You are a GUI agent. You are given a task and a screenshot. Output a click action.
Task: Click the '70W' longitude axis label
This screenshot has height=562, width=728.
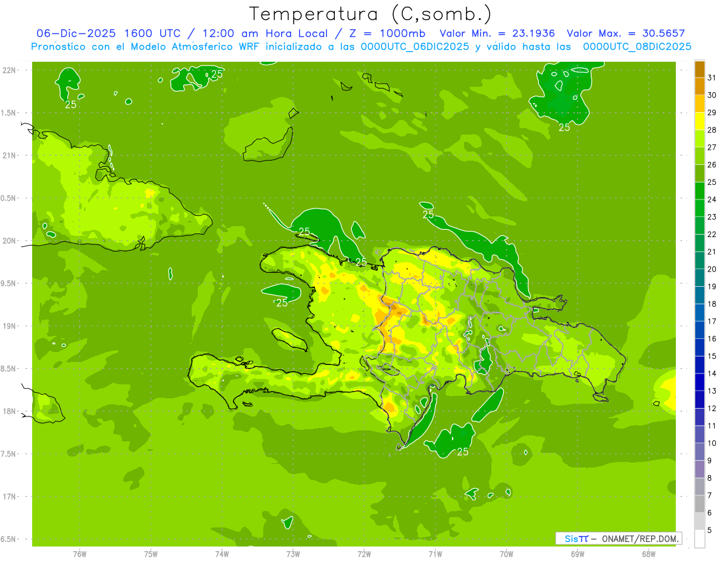(507, 554)
